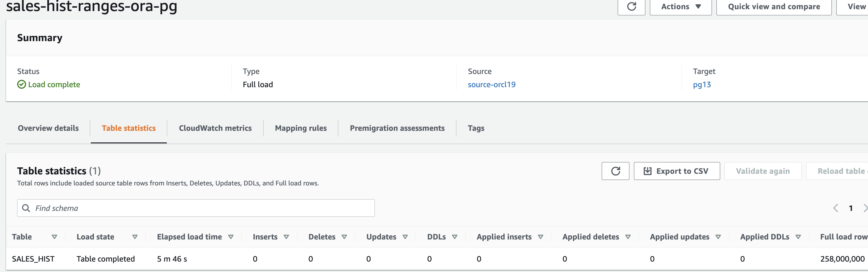Click the task refresh icon near Actions
The width and height of the screenshot is (868, 272).
(631, 7)
